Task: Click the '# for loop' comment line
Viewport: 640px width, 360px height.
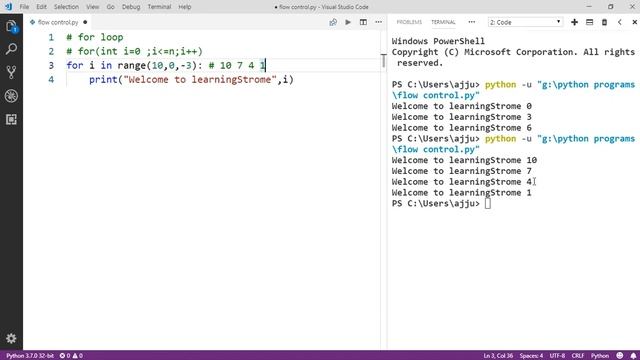Action: point(95,38)
